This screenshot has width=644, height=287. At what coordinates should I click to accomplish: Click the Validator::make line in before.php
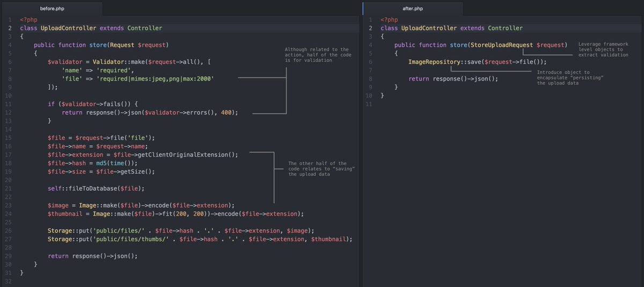pos(129,62)
